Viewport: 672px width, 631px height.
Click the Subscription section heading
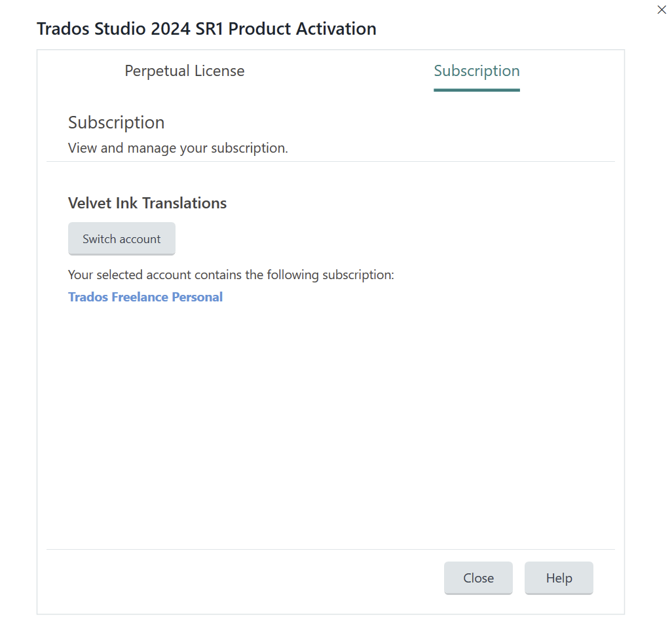(x=116, y=123)
